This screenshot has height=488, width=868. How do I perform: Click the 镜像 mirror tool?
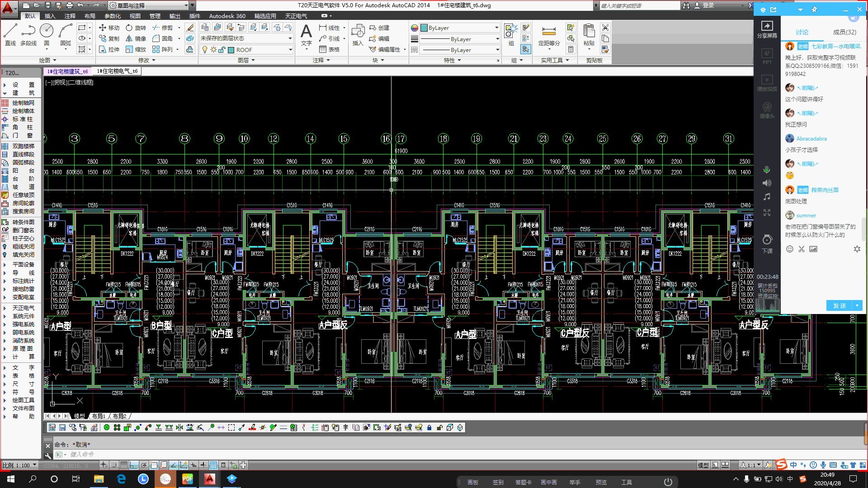[136, 38]
